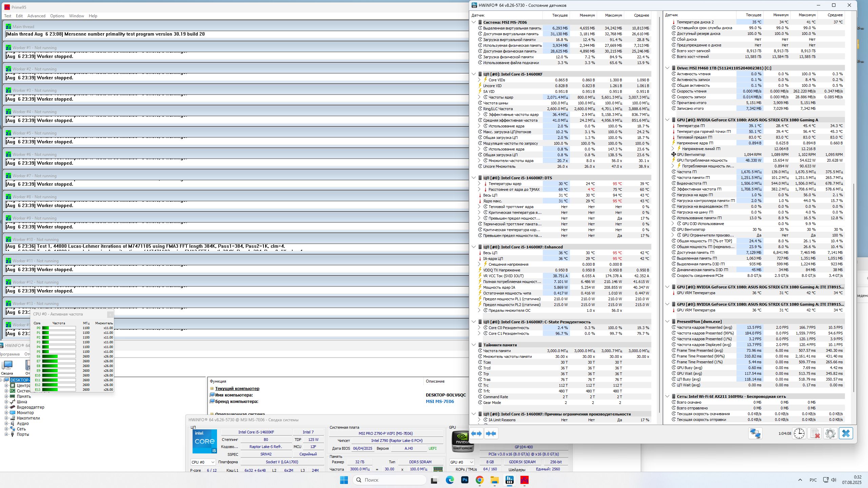Click the blue X close sensors button

point(846,433)
